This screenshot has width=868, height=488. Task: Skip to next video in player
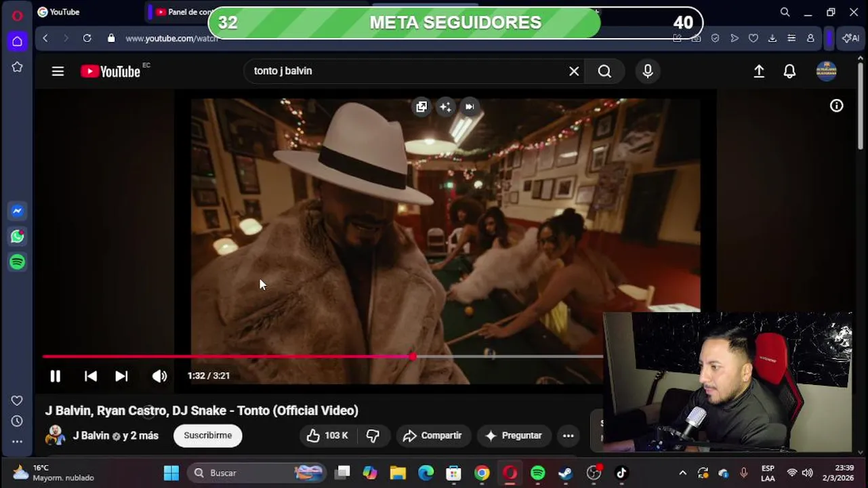tap(121, 375)
